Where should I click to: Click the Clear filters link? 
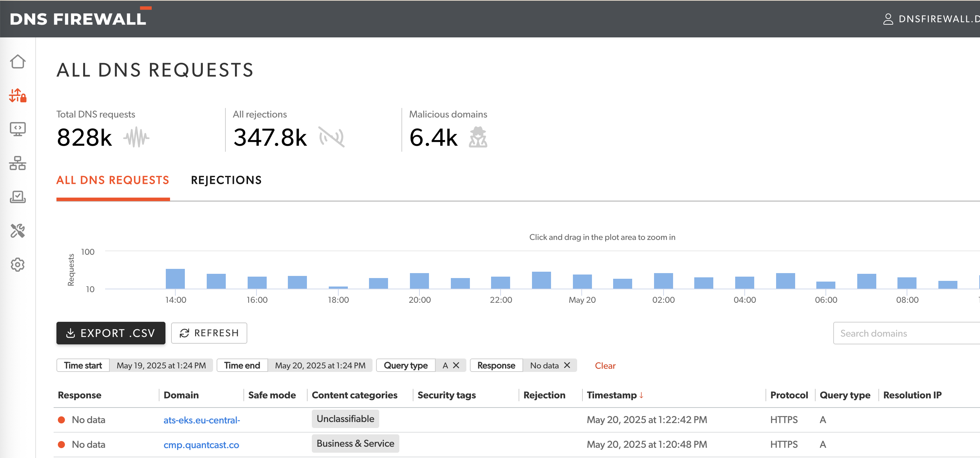(x=605, y=366)
